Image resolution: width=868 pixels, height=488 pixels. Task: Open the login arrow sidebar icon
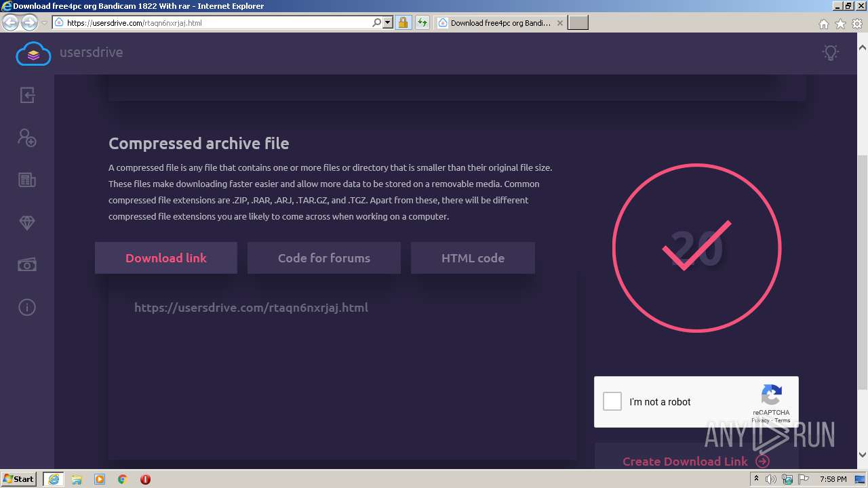27,95
